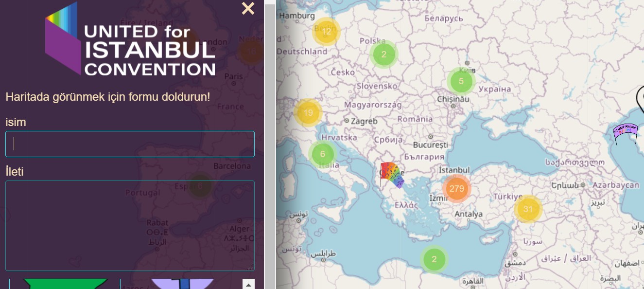Click the Zagreb label on the map

(364, 121)
